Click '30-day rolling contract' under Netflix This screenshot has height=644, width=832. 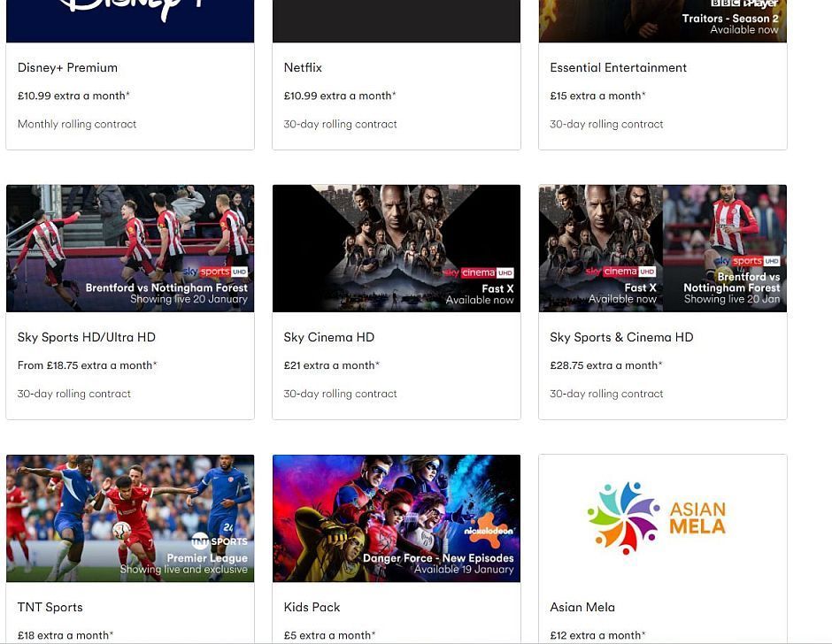coord(340,124)
